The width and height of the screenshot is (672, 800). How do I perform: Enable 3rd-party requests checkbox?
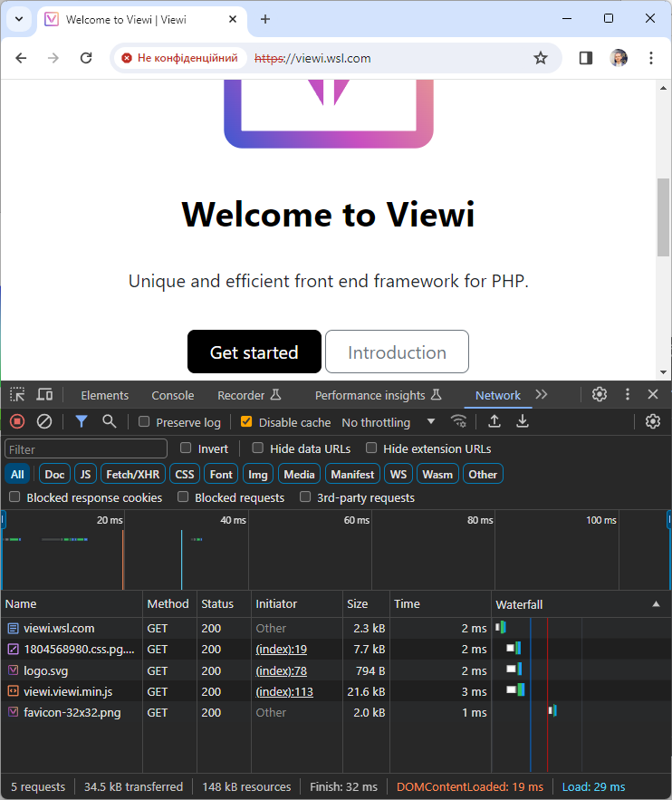click(305, 496)
